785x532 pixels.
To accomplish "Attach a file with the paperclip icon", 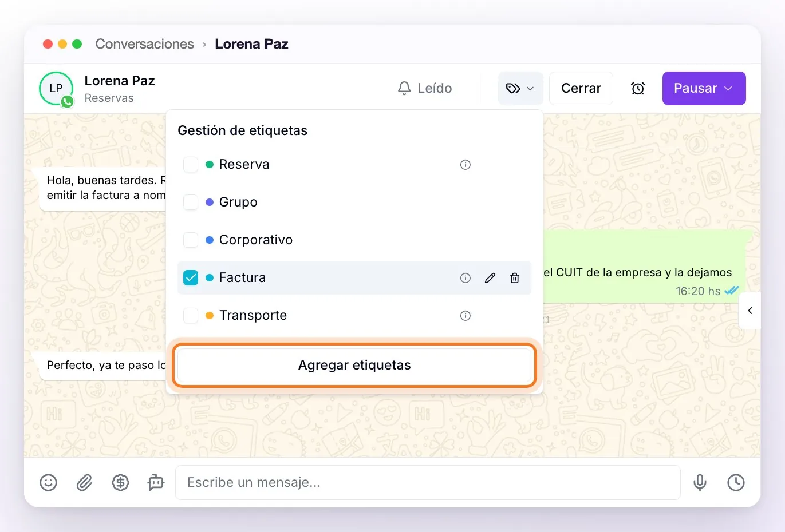I will click(x=84, y=482).
